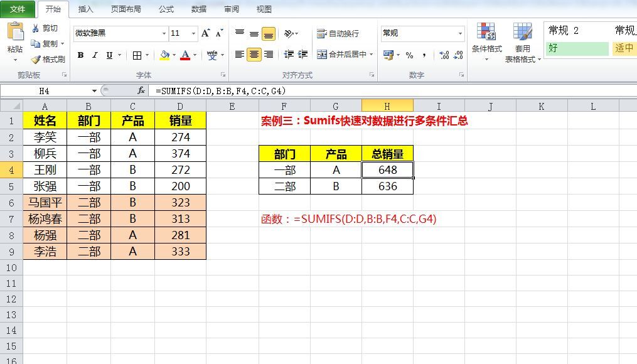Click the Paste clipboard icon
Image resolution: width=637 pixels, height=364 pixels.
[x=16, y=31]
